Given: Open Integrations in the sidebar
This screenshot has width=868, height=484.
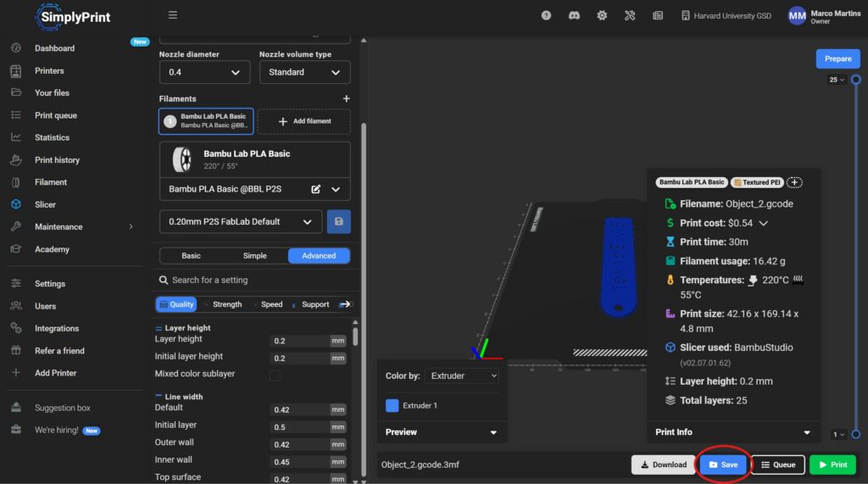Looking at the screenshot, I should [57, 328].
